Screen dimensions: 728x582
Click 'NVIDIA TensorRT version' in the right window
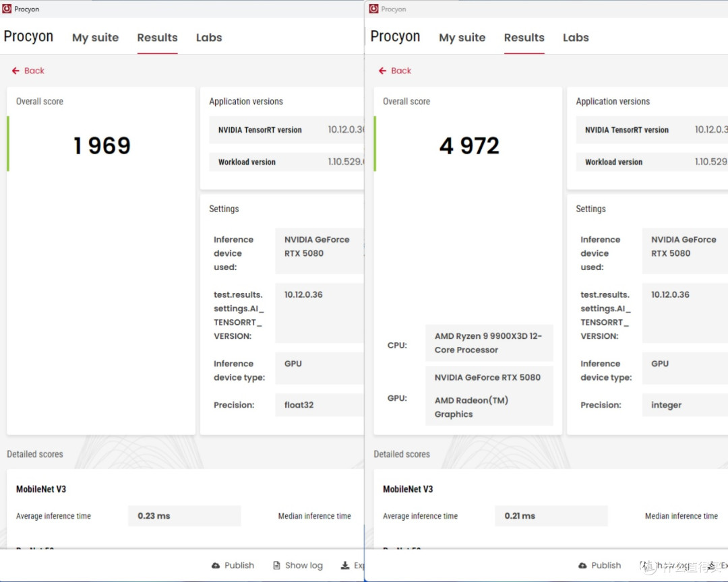[x=627, y=130]
